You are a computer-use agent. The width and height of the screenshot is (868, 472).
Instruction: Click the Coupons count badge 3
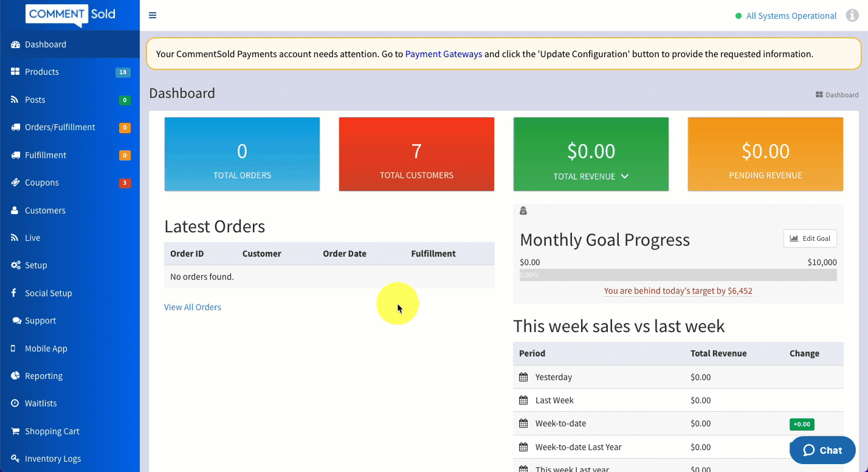[125, 183]
